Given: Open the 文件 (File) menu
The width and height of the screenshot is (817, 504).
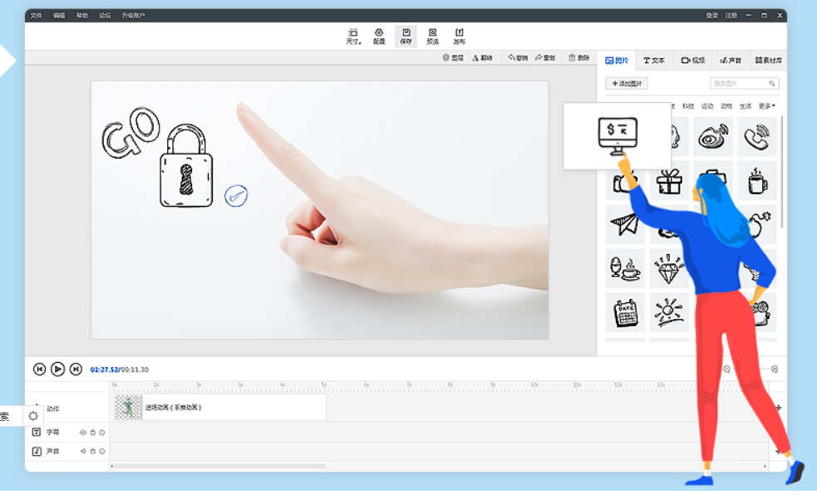Looking at the screenshot, I should click(x=36, y=15).
